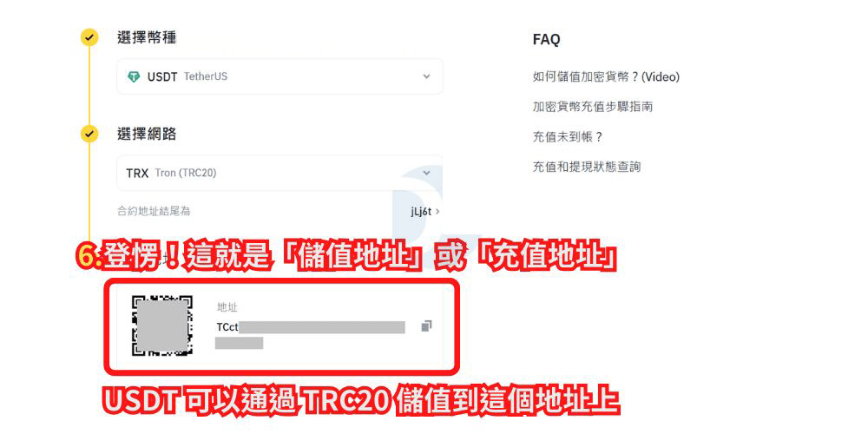The image size is (868, 434).
Task: Click the checkmark icon beside 選擇網路
Action: point(89,134)
